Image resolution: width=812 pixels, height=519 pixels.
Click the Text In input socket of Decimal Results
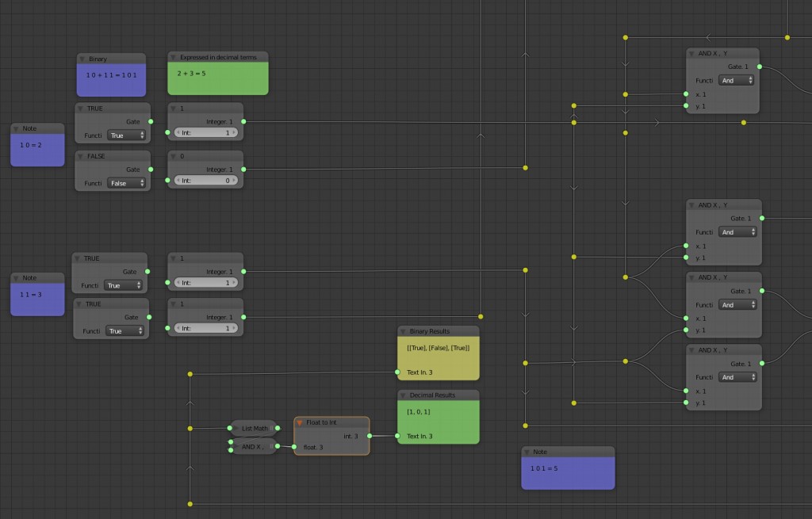[x=398, y=436]
